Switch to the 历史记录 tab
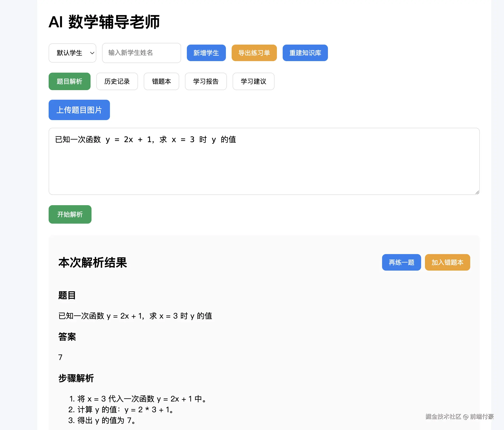Image resolution: width=504 pixels, height=430 pixels. pyautogui.click(x=117, y=81)
